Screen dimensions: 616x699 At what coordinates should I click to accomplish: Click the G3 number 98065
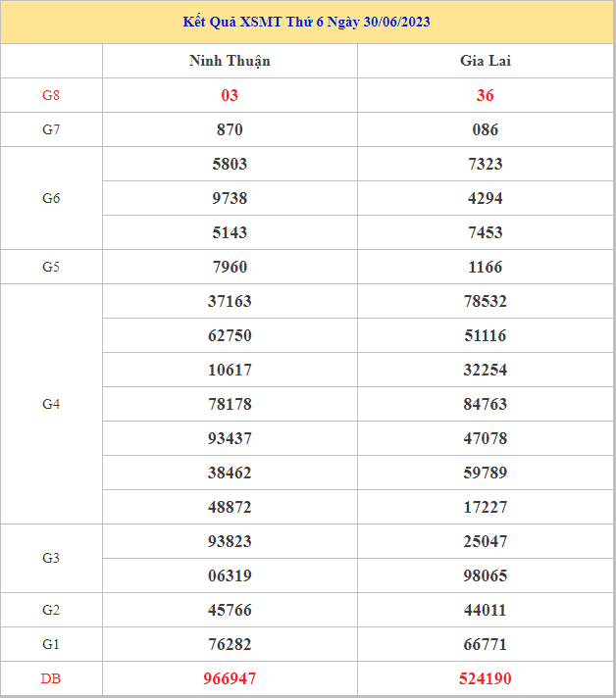485,575
